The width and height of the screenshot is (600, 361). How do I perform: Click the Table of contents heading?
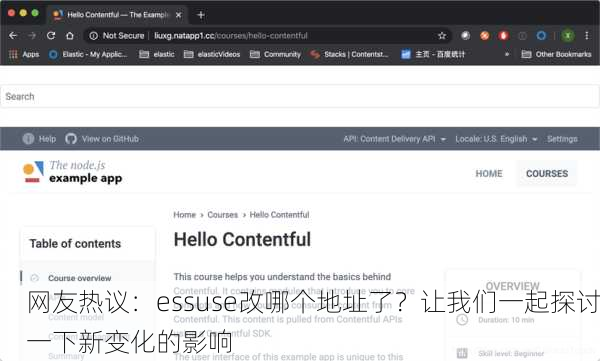point(75,243)
